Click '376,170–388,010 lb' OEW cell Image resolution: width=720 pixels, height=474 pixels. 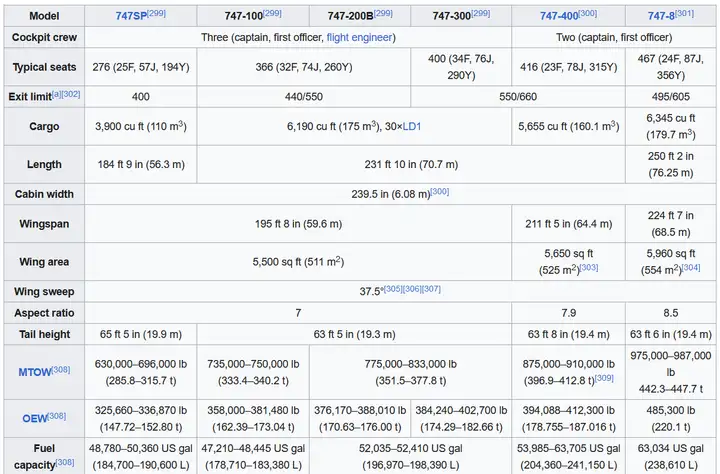(x=360, y=418)
